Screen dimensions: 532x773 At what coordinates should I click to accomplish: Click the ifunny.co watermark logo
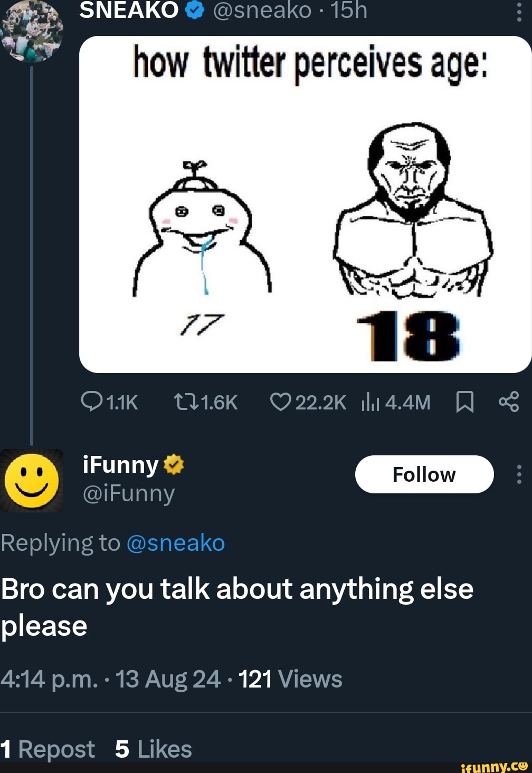pos(494,767)
